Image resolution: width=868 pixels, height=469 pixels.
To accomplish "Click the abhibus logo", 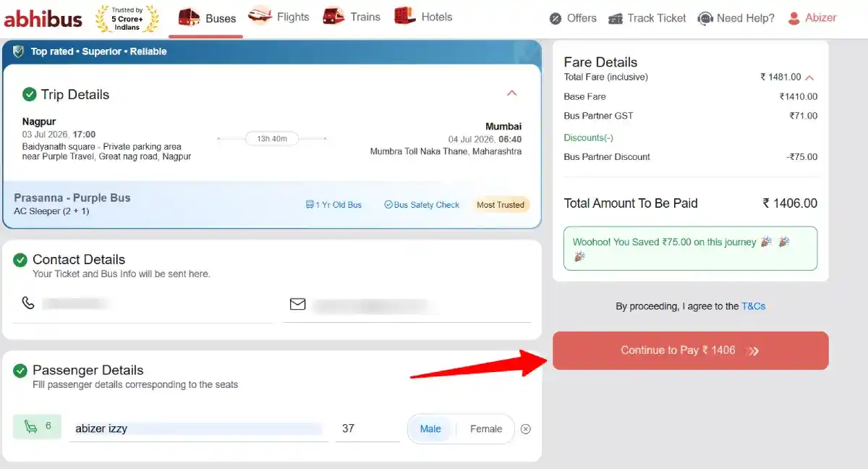I will point(43,19).
